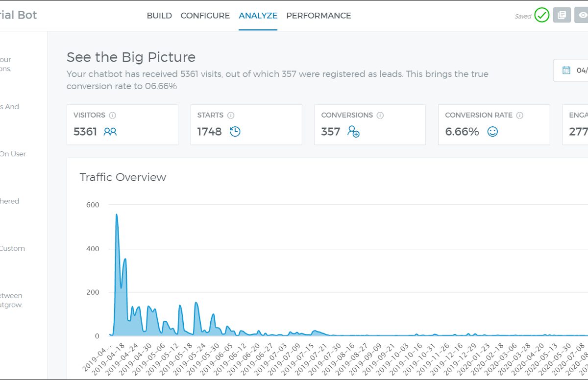Click the info icon beside CONVERSION RATE
Screen dimensions: 588x380
(520, 116)
